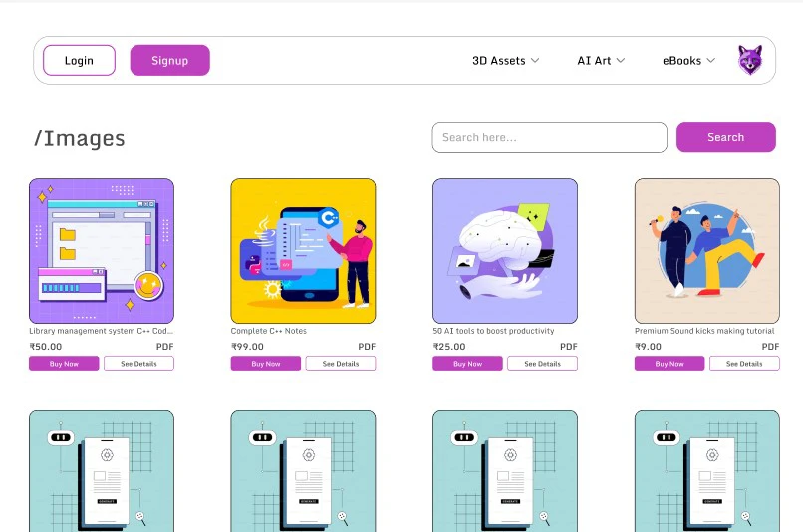
Task: Open Library management system thumbnail image
Action: point(102,251)
